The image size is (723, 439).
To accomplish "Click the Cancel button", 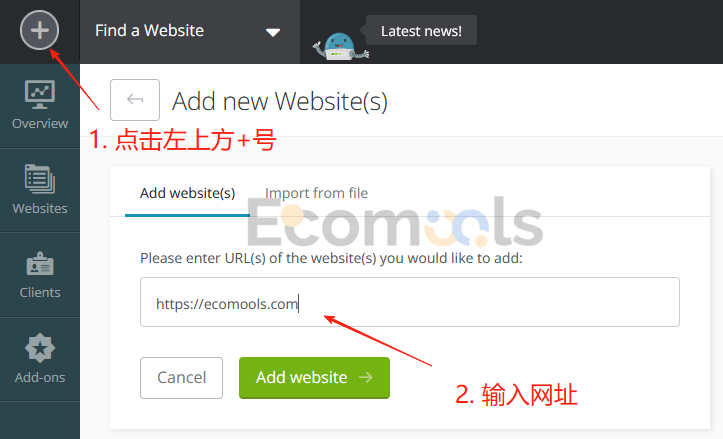I will pyautogui.click(x=181, y=378).
